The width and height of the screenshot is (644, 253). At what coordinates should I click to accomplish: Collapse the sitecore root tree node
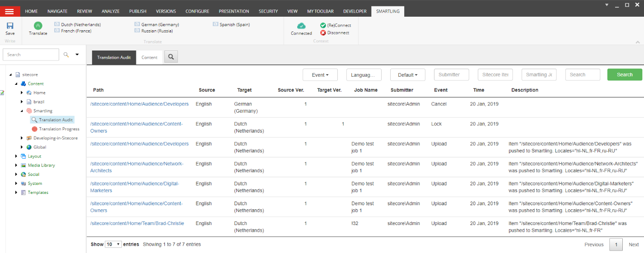pos(11,74)
